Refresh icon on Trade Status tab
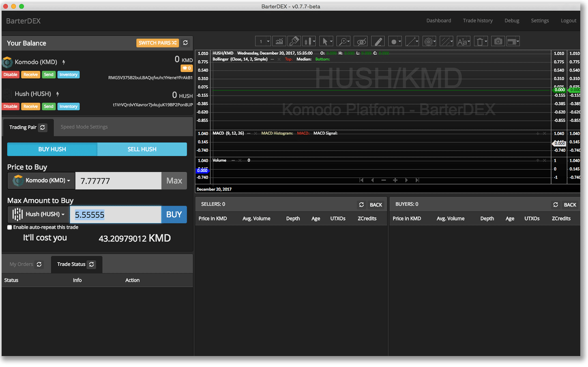Image resolution: width=588 pixels, height=367 pixels. (92, 264)
